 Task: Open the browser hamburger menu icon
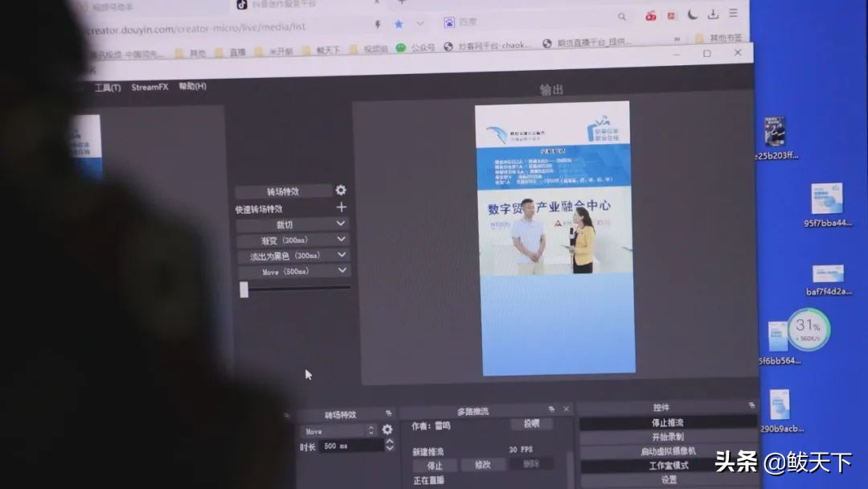click(734, 13)
